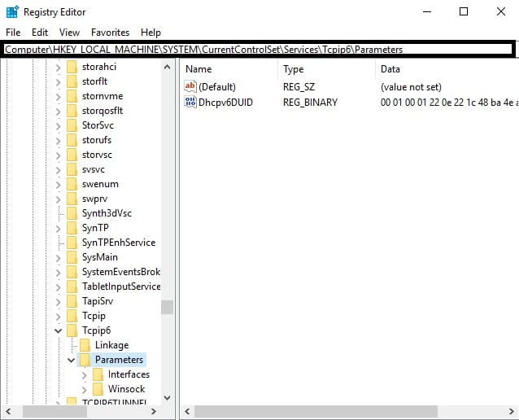Open the Edit menu
The width and height of the screenshot is (519, 420).
[x=40, y=33]
